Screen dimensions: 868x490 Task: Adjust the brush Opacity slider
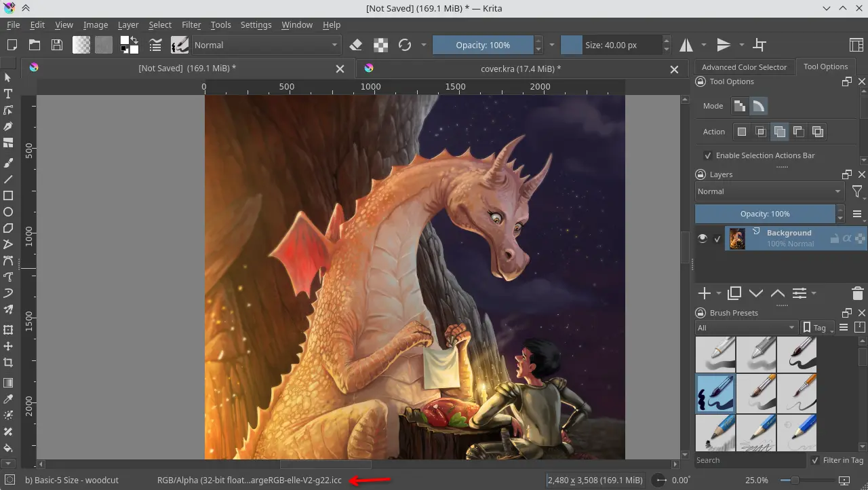click(483, 45)
